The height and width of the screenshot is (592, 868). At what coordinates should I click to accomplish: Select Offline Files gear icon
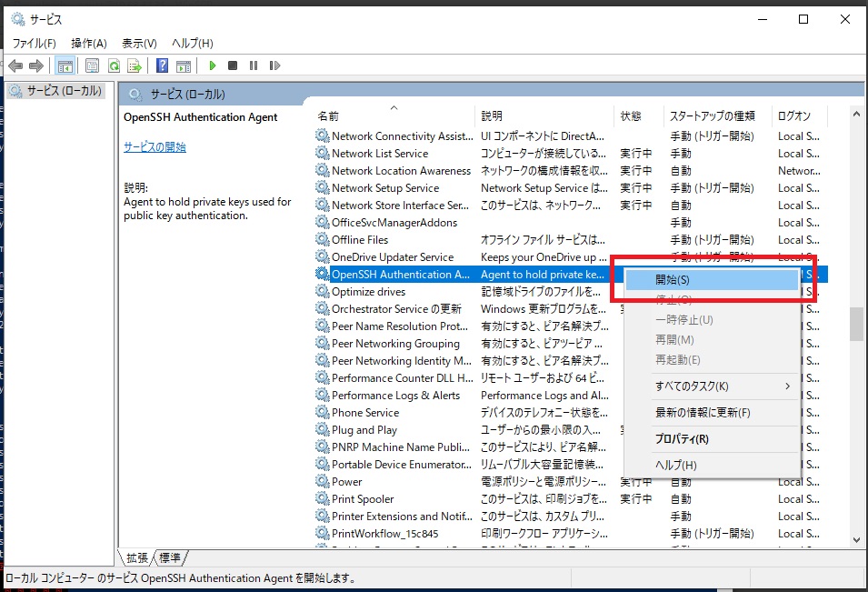(x=322, y=239)
